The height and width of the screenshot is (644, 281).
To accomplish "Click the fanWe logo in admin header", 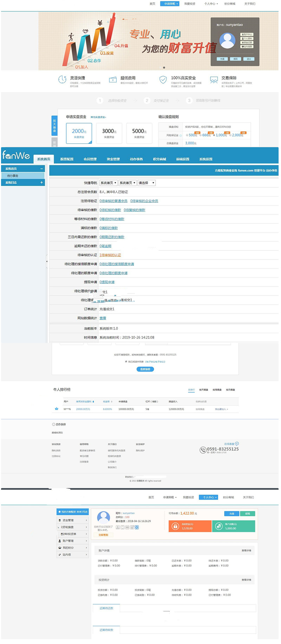I will pos(16,155).
